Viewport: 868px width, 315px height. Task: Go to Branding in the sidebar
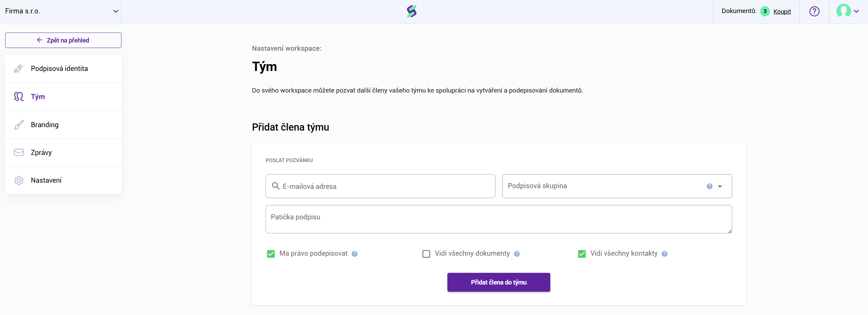point(45,125)
